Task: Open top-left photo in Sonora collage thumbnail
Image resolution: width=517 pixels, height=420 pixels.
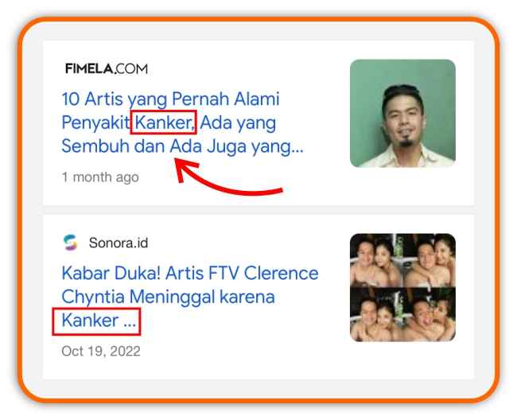Action: [375, 260]
